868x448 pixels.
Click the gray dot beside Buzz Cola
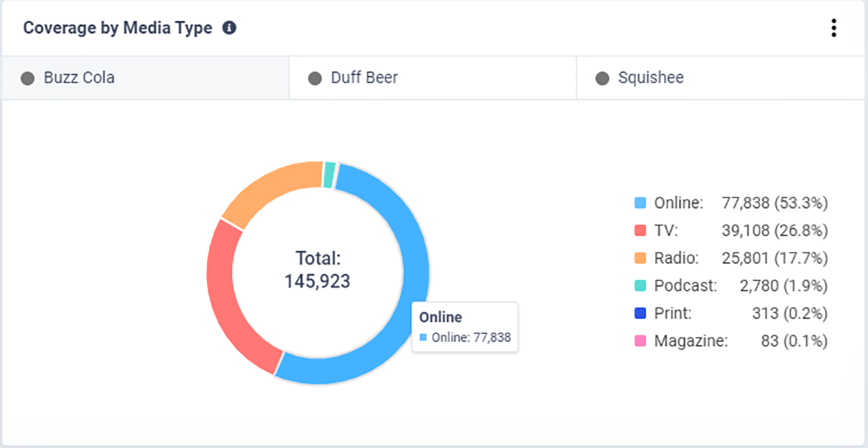(x=28, y=79)
